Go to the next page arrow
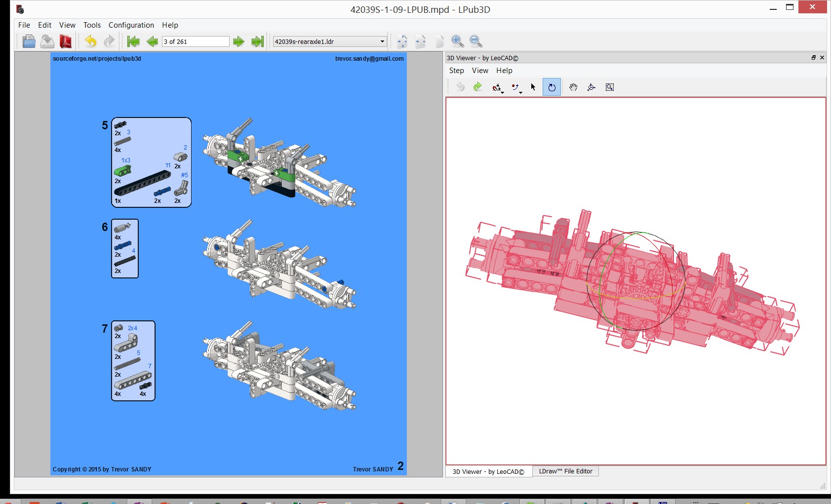 click(238, 41)
